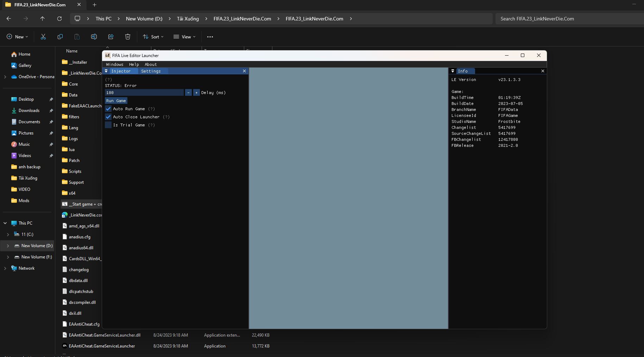This screenshot has width=644, height=357.
Task: Switch to the Settings tab
Action: point(151,71)
